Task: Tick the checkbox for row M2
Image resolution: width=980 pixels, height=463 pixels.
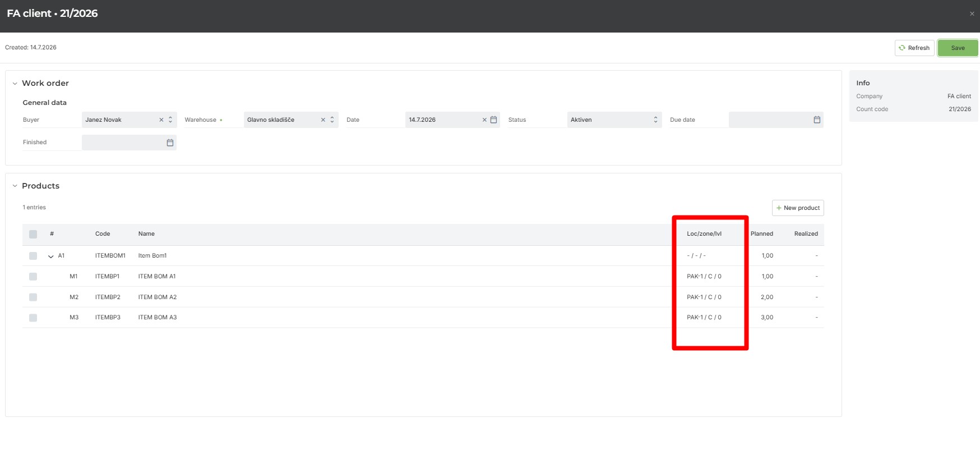Action: tap(33, 297)
